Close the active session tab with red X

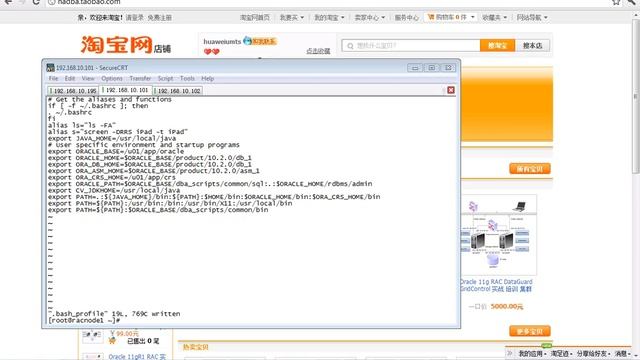451,90
